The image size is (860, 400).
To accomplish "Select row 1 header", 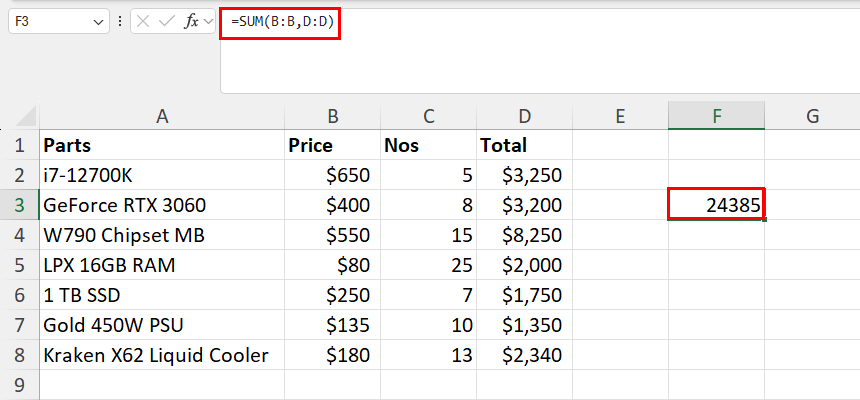I will [x=20, y=145].
